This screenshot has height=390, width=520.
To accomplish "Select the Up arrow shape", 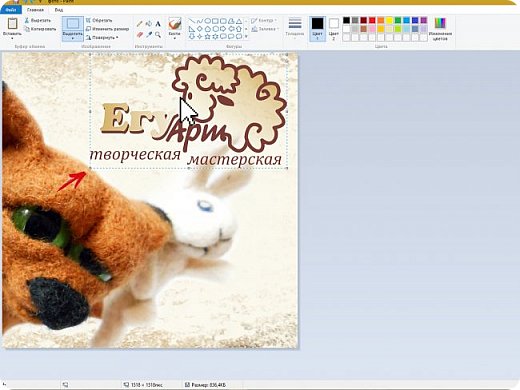I will click(239, 29).
